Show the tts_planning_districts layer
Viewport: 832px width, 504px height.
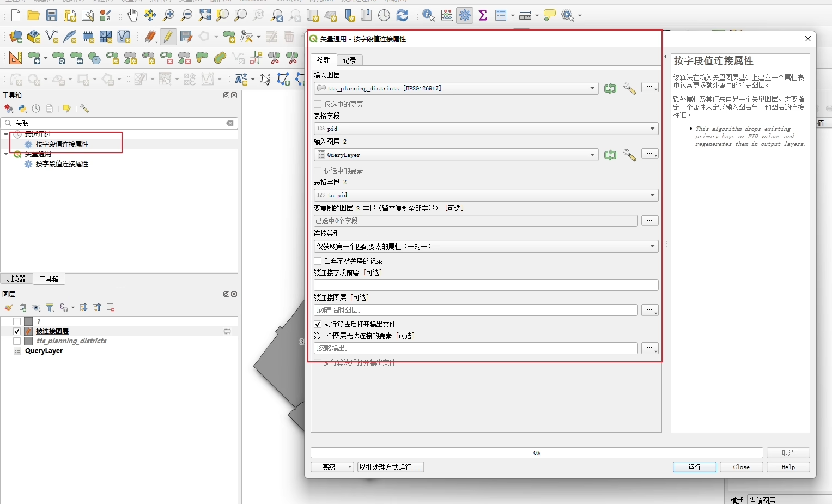pyautogui.click(x=17, y=341)
